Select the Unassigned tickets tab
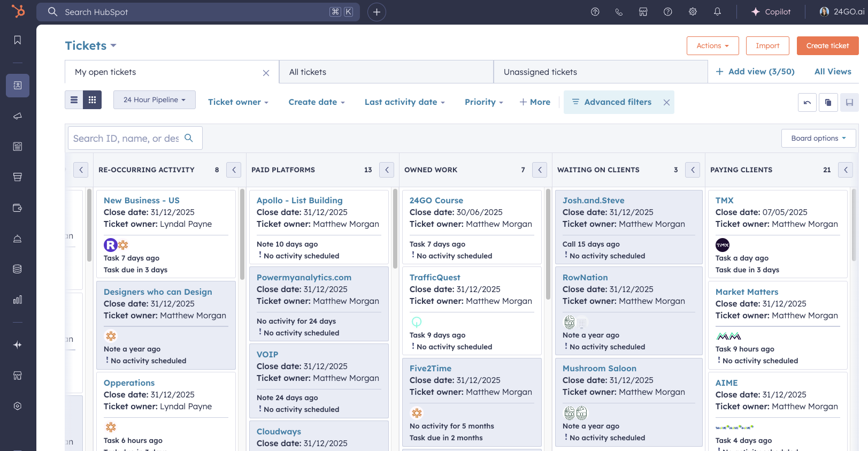 point(601,72)
